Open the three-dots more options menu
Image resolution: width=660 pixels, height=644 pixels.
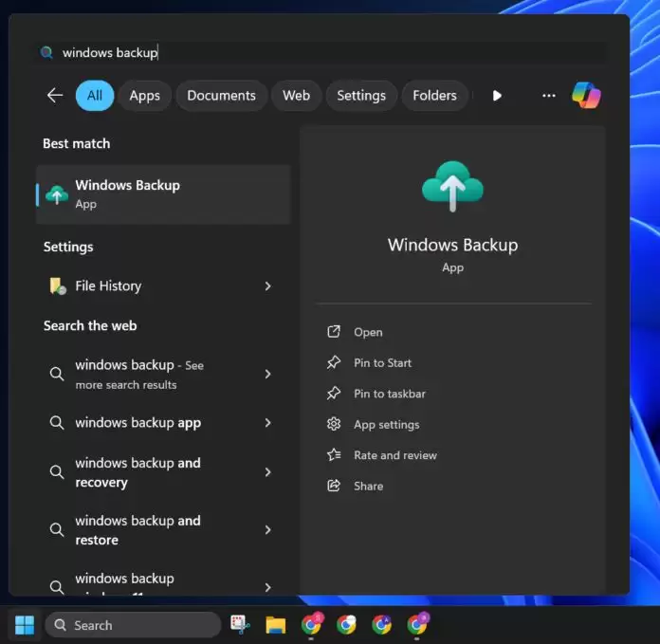pos(548,96)
